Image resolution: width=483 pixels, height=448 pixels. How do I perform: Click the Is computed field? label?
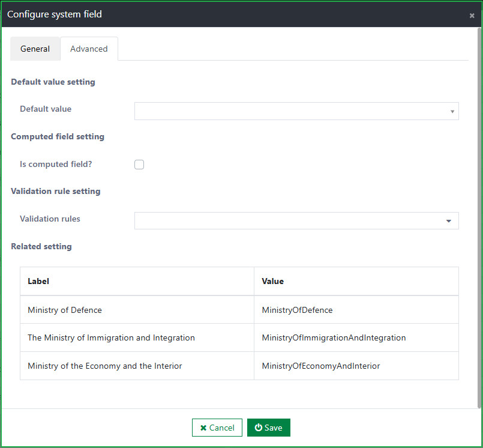point(56,164)
